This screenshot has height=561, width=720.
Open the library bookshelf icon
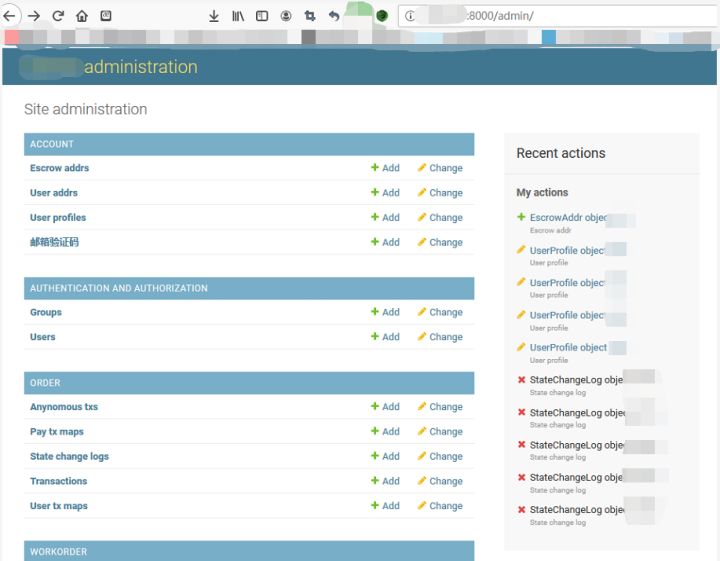click(x=238, y=16)
